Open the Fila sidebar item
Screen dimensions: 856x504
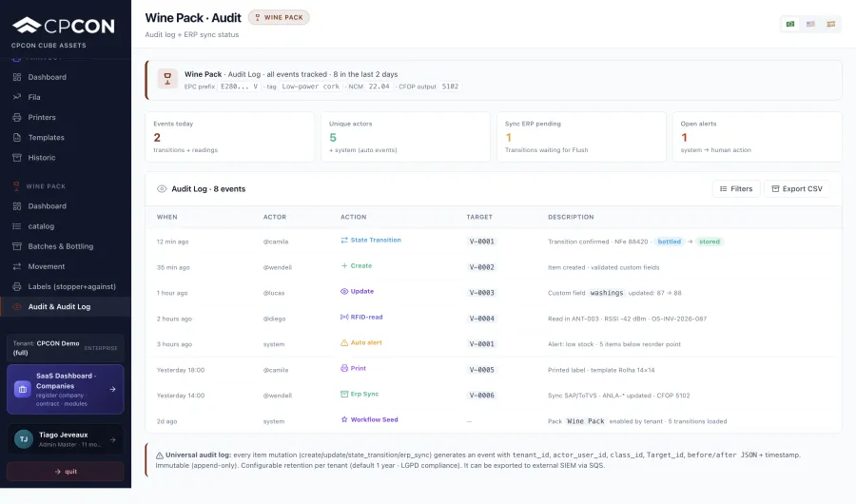66,97
